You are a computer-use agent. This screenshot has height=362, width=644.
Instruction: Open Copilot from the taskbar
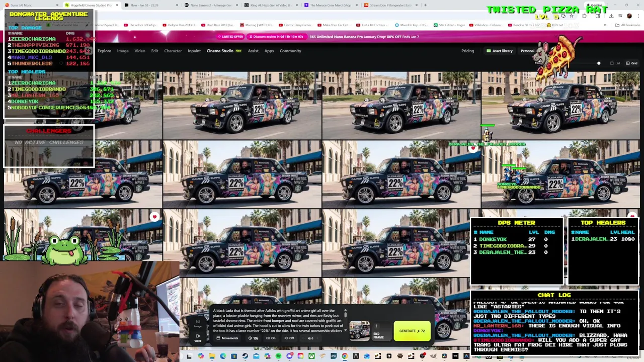pyautogui.click(x=201, y=356)
